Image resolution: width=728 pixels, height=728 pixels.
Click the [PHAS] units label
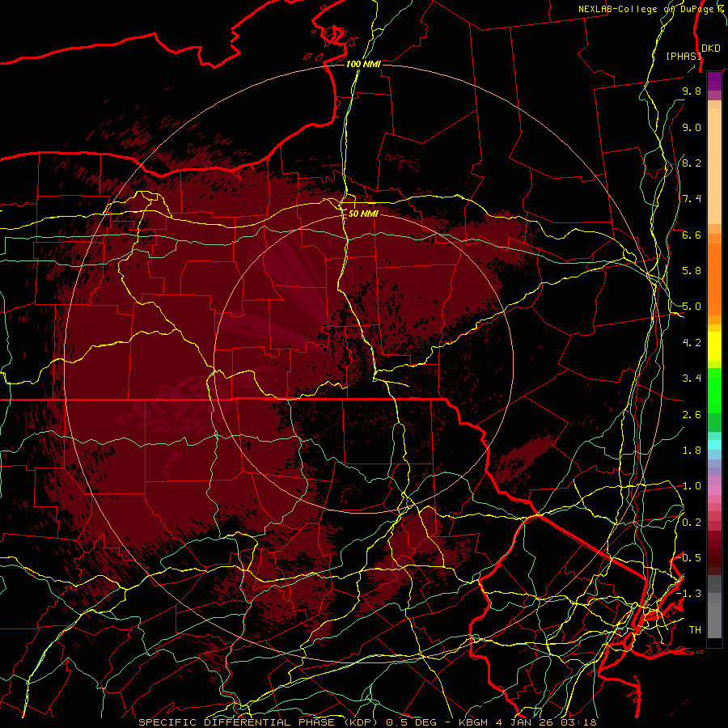pyautogui.click(x=684, y=56)
